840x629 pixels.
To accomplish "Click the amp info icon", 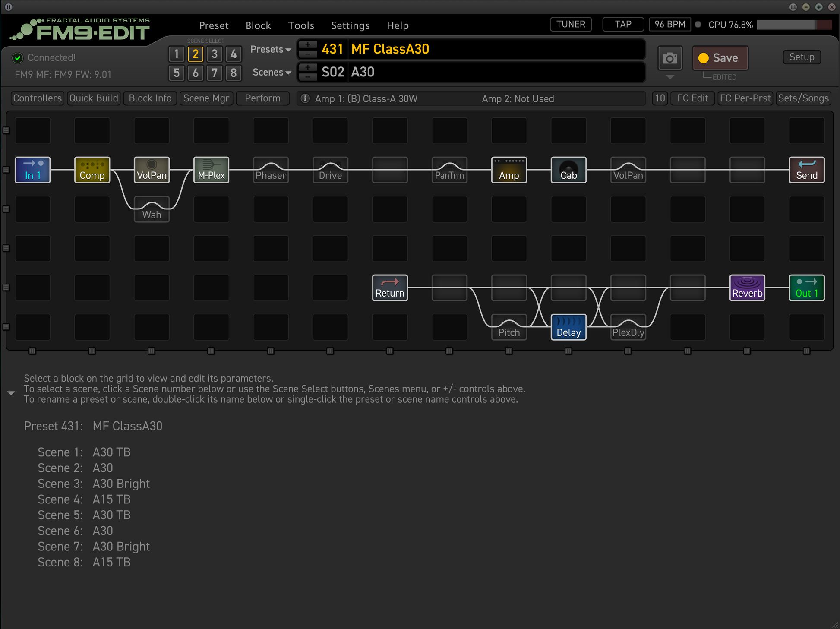I will coord(305,98).
